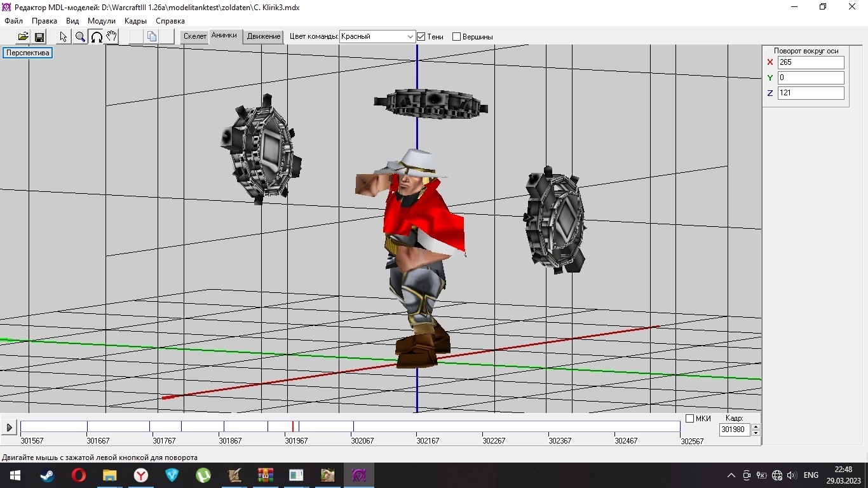Select the rotate view tool

96,37
